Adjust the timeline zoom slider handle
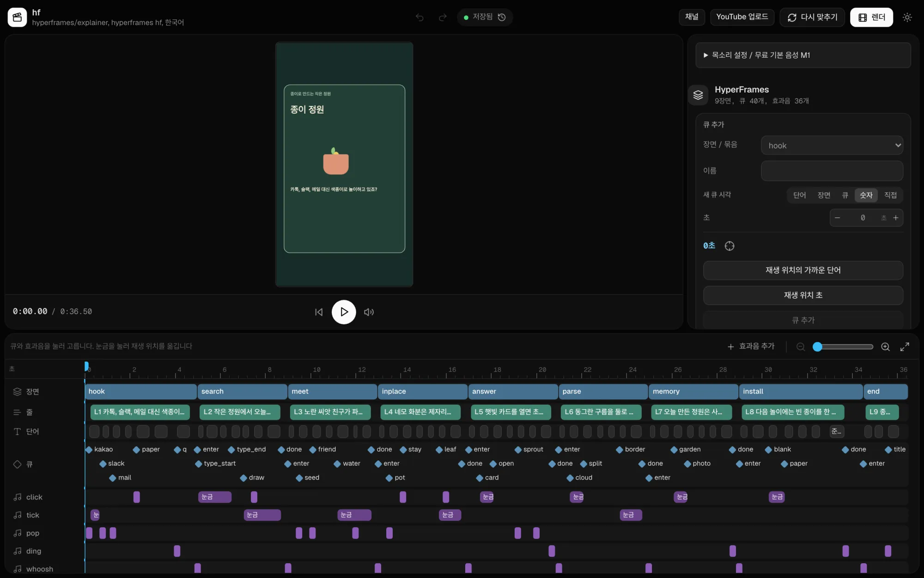The height and width of the screenshot is (578, 924). pyautogui.click(x=818, y=347)
